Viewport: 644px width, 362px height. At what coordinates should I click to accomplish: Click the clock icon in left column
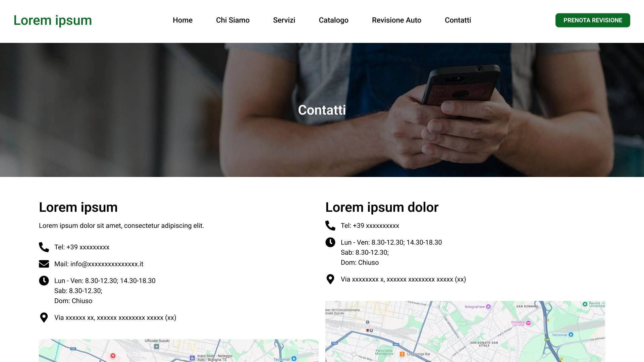pos(44,281)
